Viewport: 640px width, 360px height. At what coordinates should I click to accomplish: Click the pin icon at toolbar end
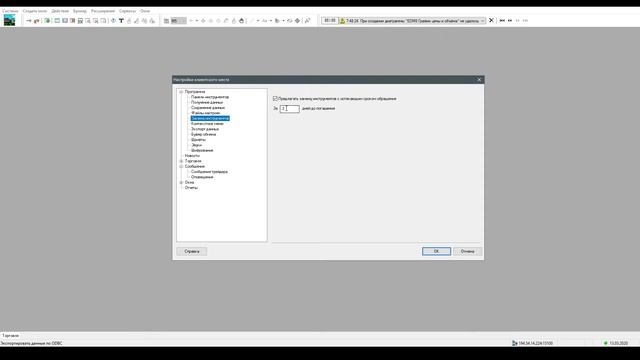tap(307, 20)
